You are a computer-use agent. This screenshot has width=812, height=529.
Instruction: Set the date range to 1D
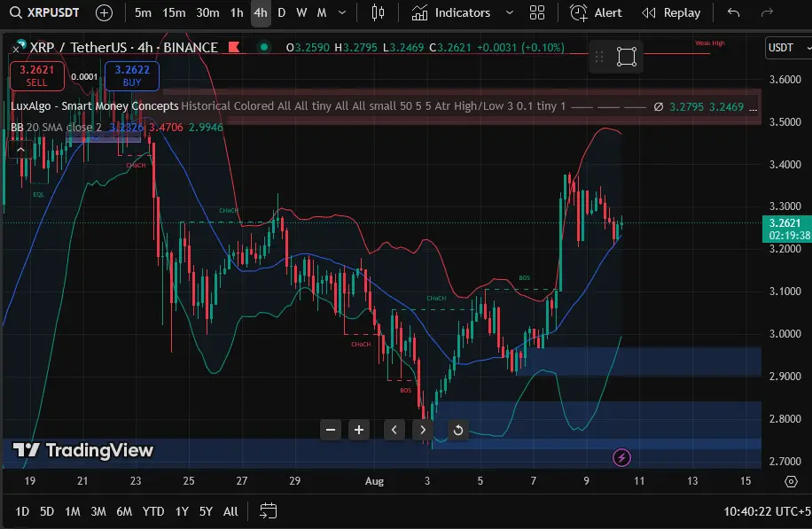[x=22, y=511]
